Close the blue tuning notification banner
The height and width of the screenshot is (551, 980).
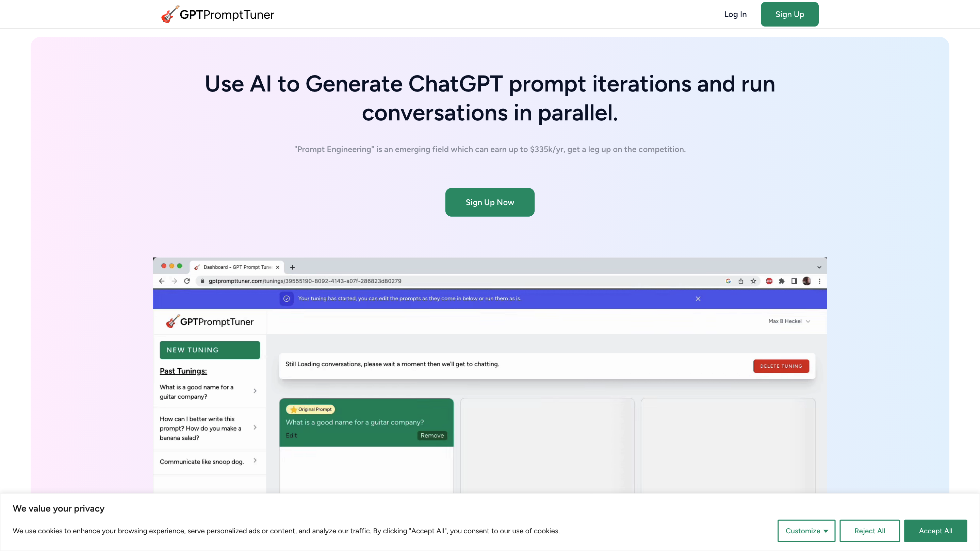(698, 299)
